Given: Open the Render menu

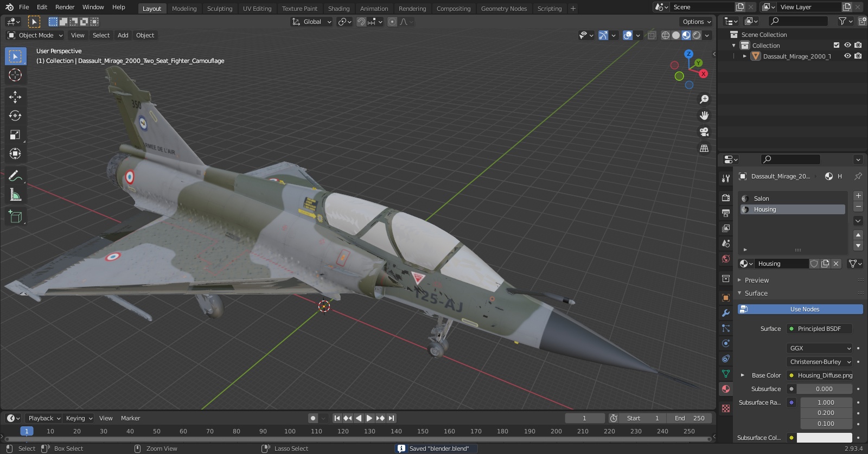Looking at the screenshot, I should tap(65, 7).
